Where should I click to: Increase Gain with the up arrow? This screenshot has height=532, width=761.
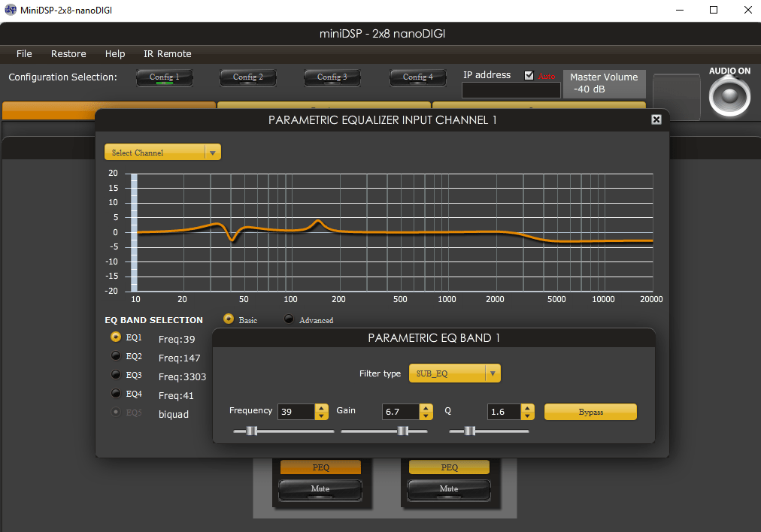tap(426, 408)
